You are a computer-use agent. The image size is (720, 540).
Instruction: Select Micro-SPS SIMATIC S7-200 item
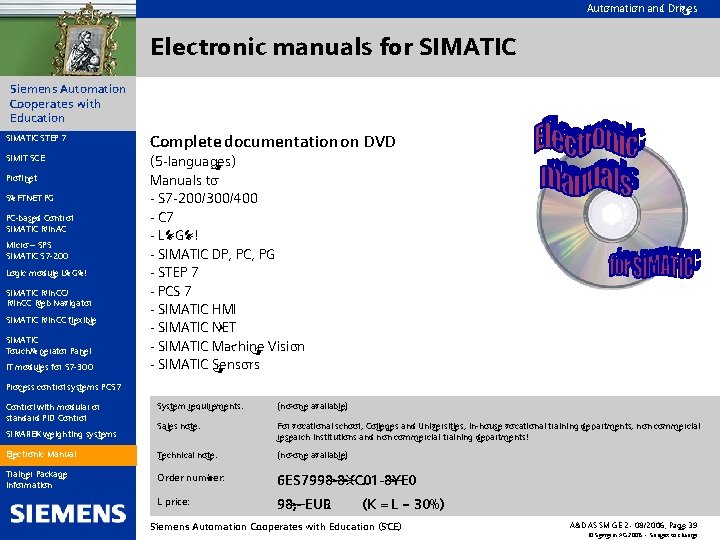point(37,250)
